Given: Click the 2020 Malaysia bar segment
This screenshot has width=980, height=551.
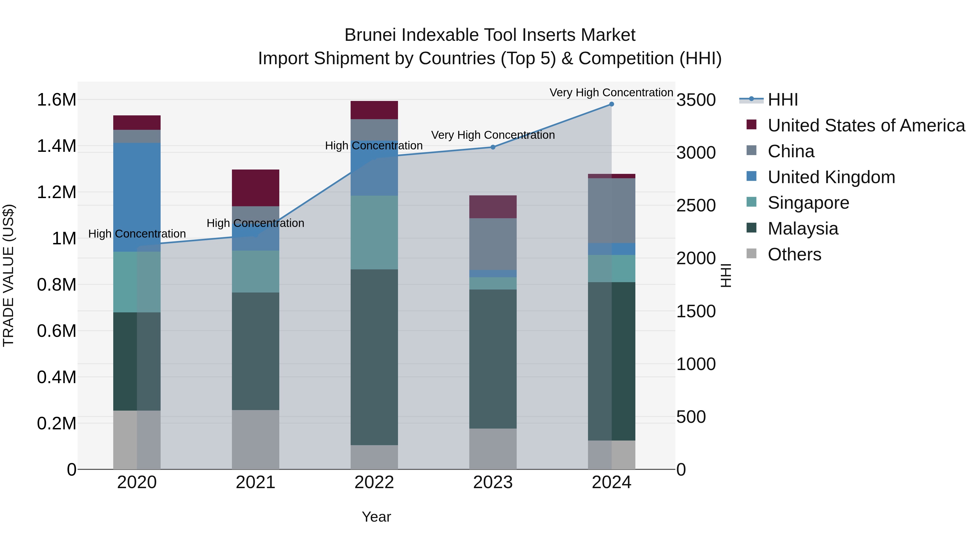Looking at the screenshot, I should pyautogui.click(x=137, y=361).
